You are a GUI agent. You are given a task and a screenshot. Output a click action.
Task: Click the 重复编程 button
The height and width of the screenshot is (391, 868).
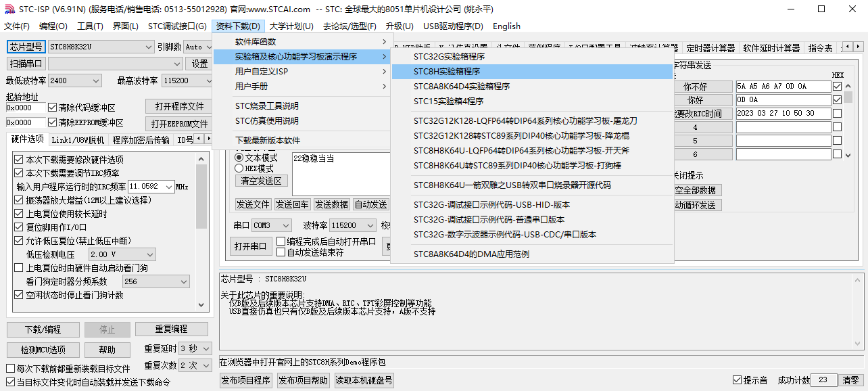pos(171,329)
